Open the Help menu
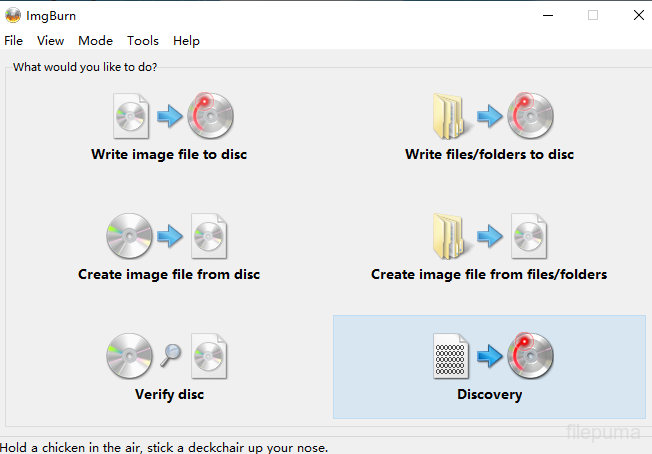 [186, 41]
